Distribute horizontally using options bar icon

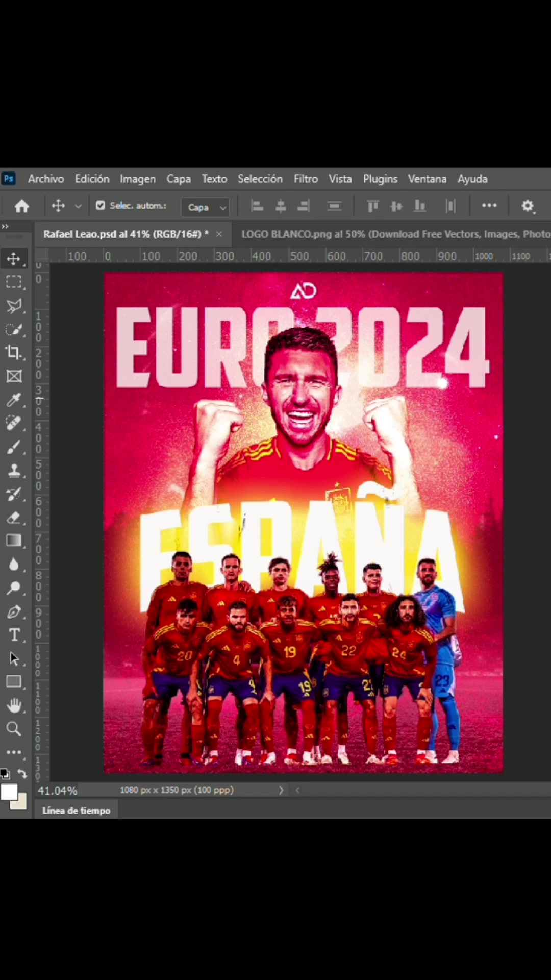pyautogui.click(x=450, y=206)
